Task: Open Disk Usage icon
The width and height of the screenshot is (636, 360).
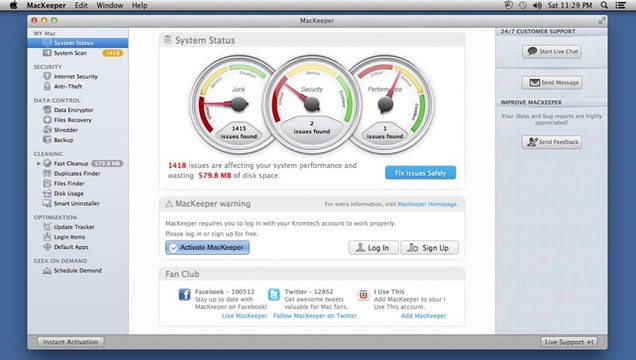Action: coord(47,193)
